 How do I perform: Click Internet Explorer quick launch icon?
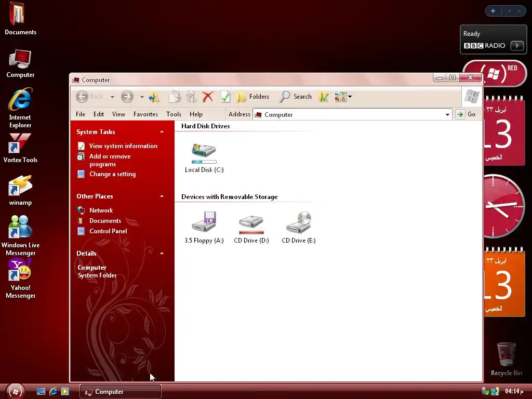(x=53, y=392)
